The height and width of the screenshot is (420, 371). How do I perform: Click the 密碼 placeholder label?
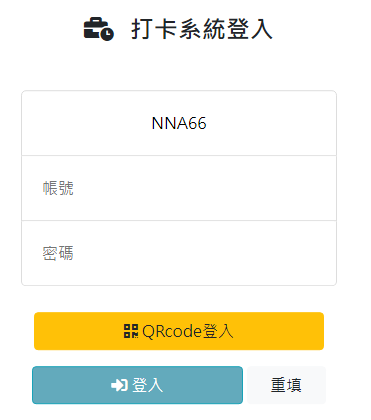(x=58, y=253)
